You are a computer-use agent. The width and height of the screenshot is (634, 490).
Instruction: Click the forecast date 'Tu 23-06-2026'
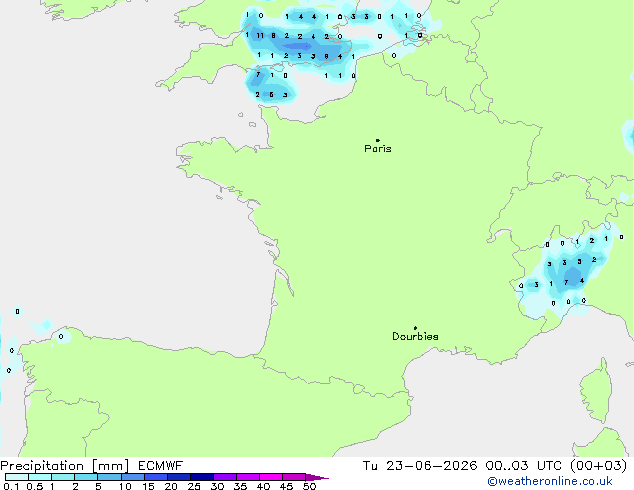coord(420,466)
